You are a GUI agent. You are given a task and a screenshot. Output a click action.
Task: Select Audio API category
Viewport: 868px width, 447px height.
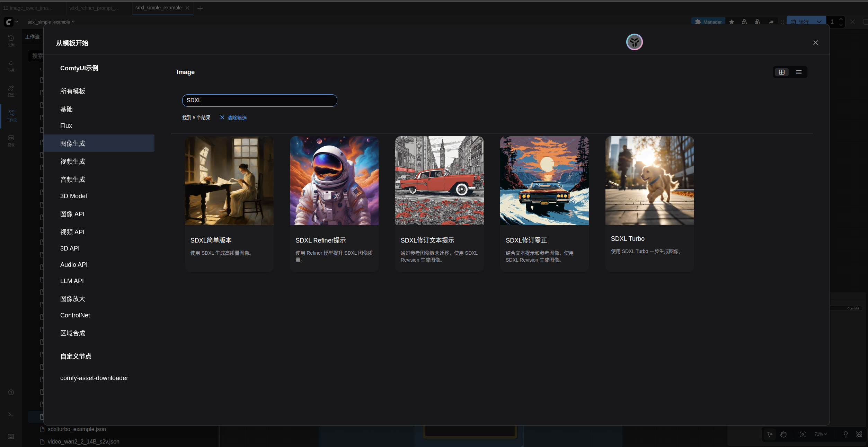coord(99,265)
